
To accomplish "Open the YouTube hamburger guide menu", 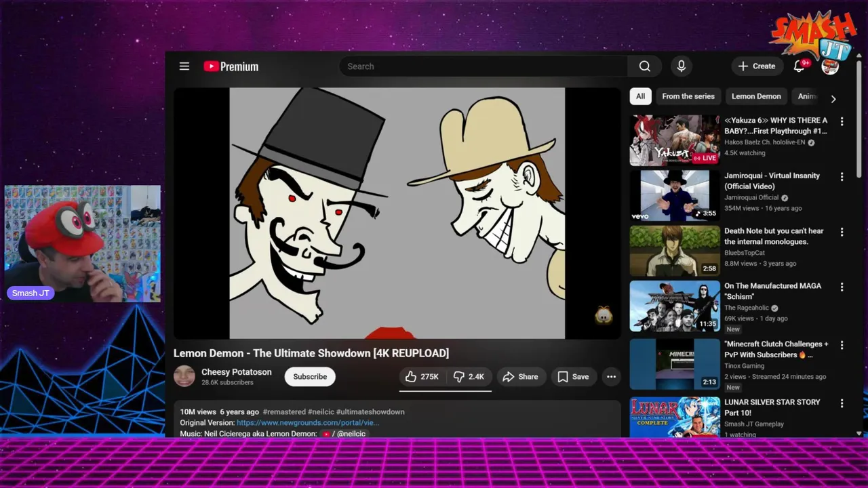I will click(184, 66).
